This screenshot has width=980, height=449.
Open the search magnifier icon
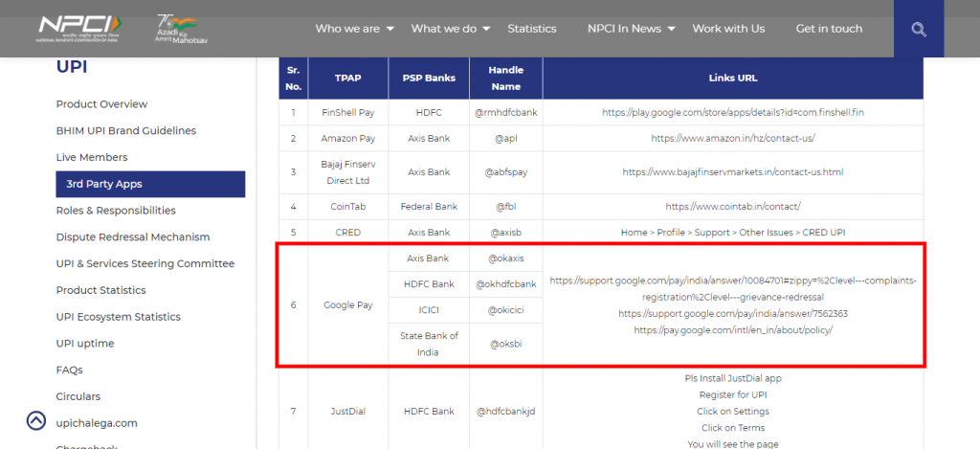(918, 29)
